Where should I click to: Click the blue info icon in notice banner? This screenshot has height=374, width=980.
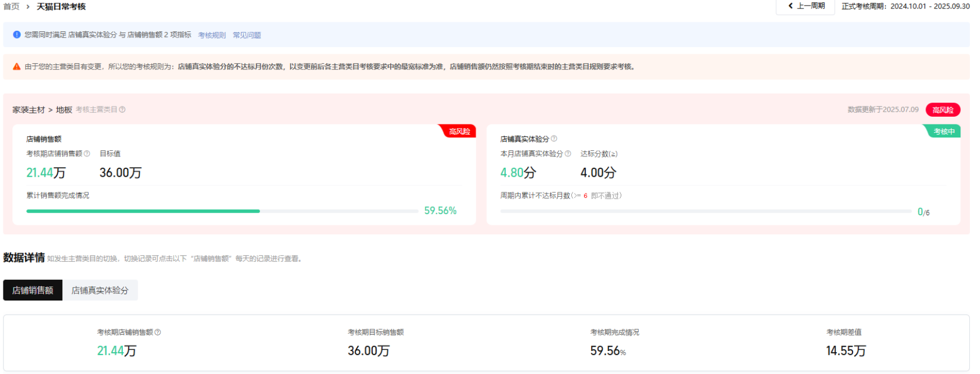pyautogui.click(x=17, y=35)
